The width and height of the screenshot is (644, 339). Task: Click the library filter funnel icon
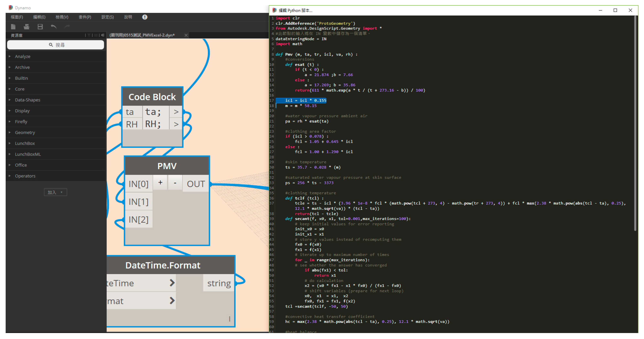click(89, 35)
